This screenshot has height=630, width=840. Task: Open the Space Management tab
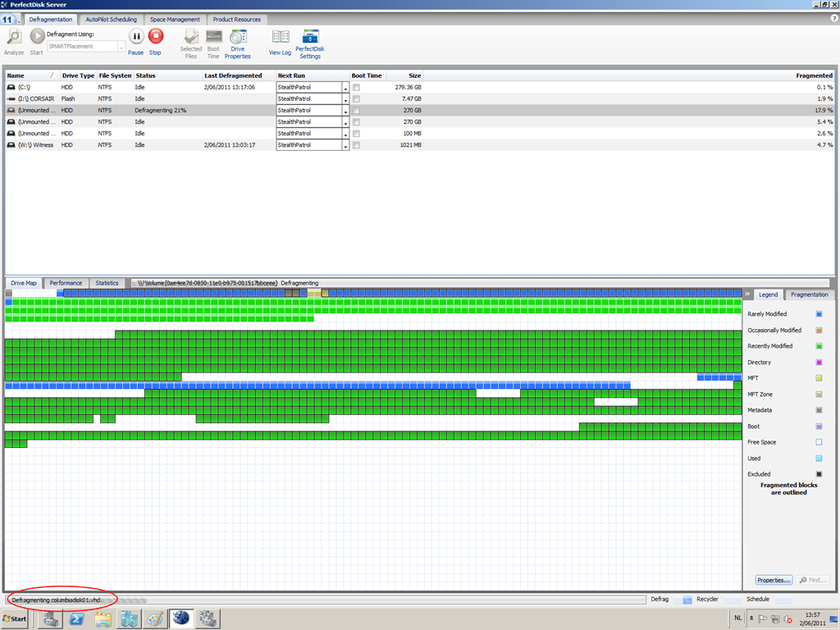[x=175, y=20]
